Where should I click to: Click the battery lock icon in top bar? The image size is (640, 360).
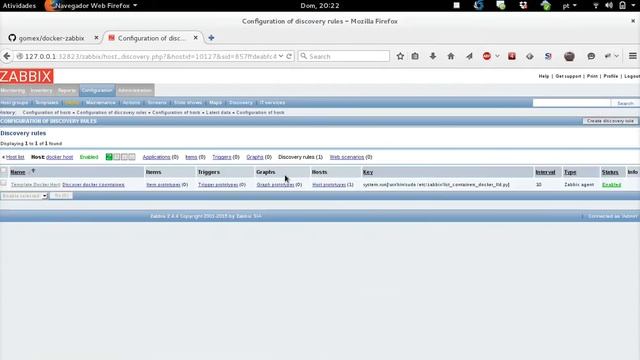(622, 5)
